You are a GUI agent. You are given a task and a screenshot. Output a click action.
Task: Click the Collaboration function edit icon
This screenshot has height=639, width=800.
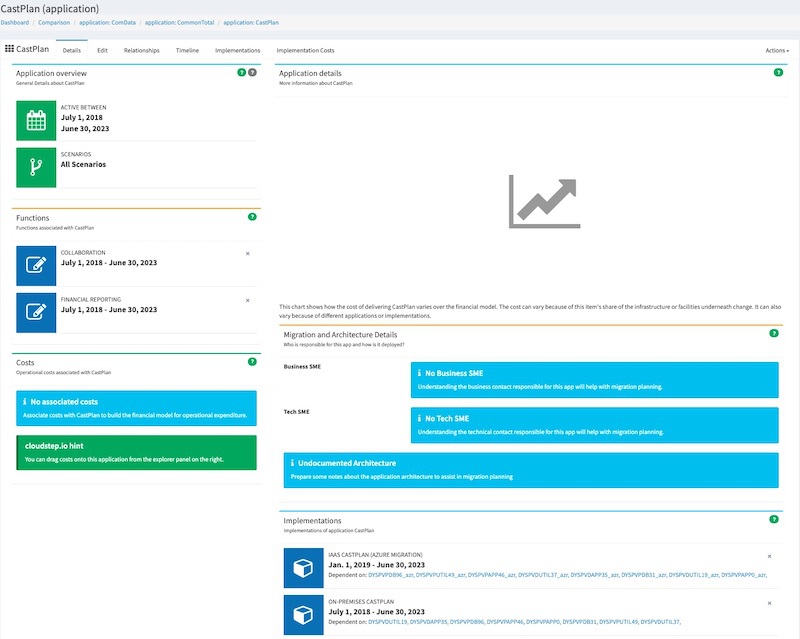(x=36, y=265)
